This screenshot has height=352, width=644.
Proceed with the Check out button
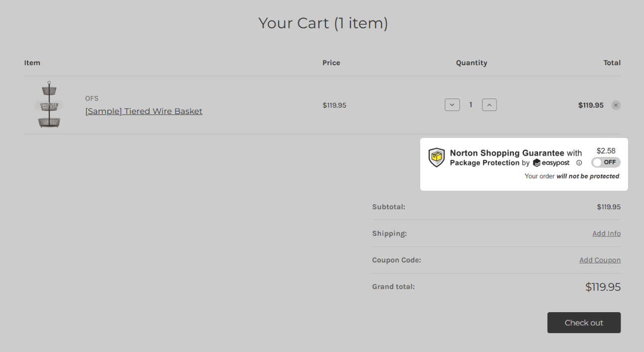coord(584,323)
